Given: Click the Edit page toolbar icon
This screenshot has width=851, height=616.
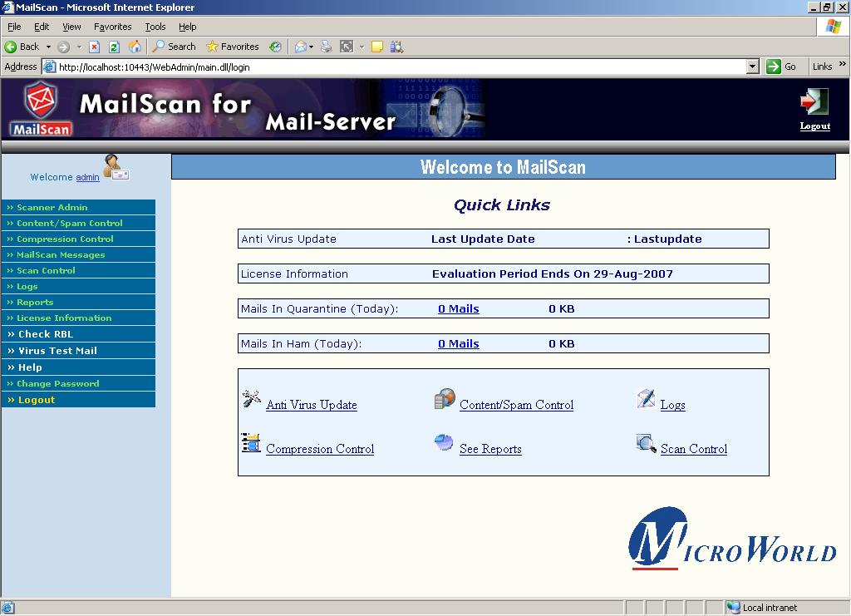Looking at the screenshot, I should point(347,47).
